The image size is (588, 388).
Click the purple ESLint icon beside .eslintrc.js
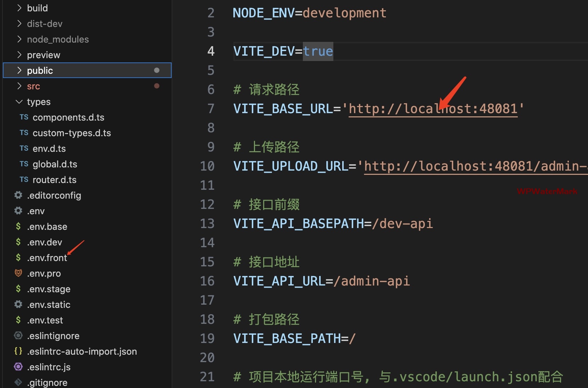18,367
